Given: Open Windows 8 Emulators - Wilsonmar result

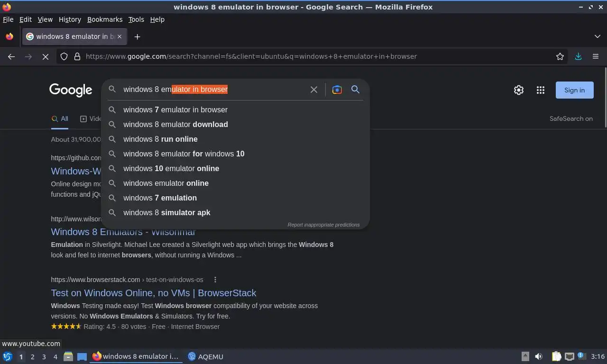Looking at the screenshot, I should point(123,232).
